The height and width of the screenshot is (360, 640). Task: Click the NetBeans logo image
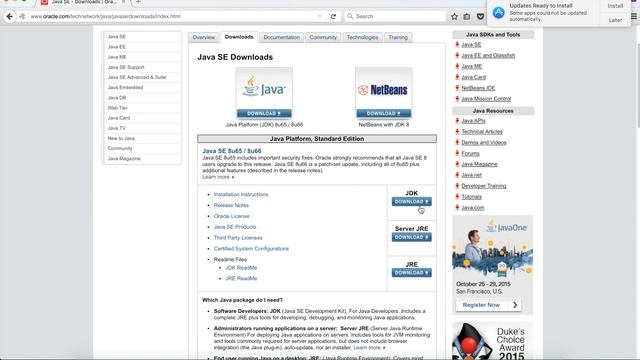(384, 88)
